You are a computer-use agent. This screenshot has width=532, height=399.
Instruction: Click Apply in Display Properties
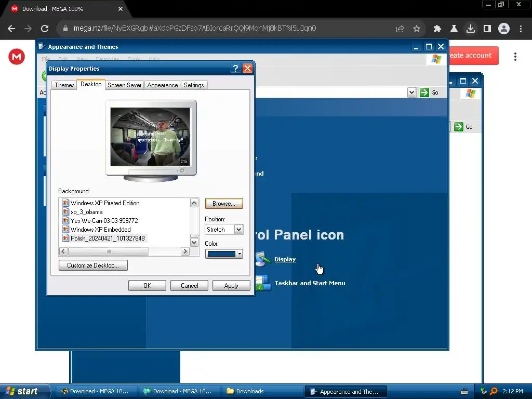231,286
